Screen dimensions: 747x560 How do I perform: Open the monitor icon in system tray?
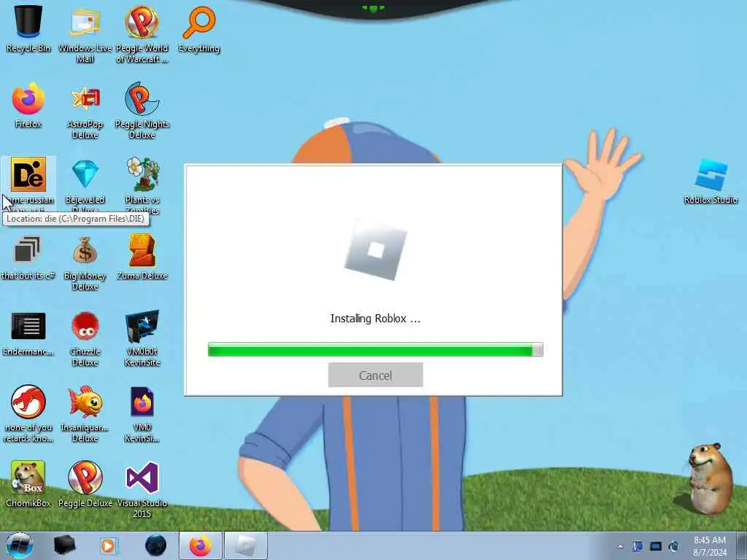[656, 546]
